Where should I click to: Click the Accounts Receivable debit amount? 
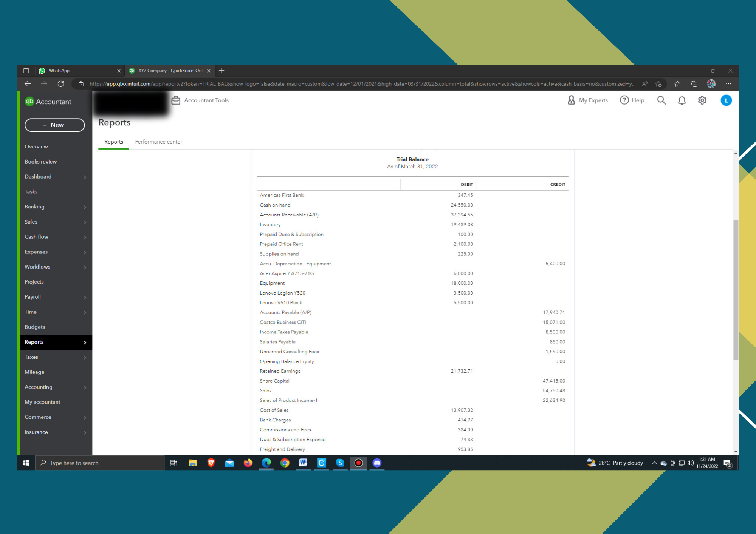[462, 215]
